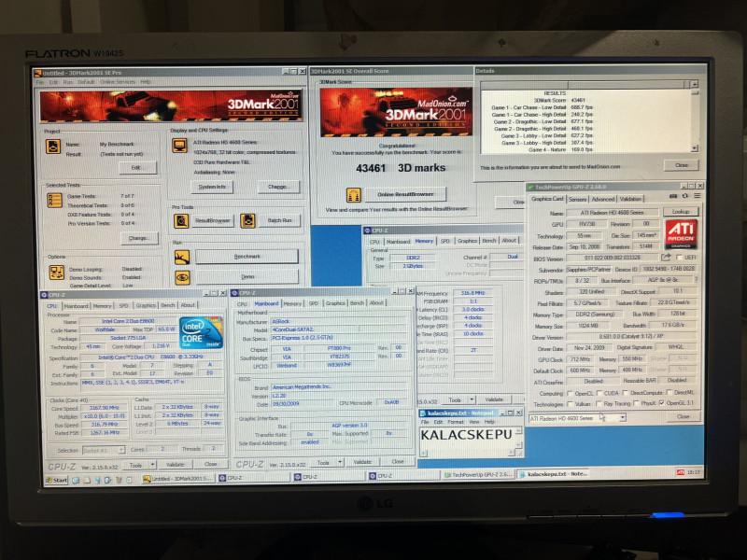
Task: Click the Benchmark button in 3DMark2001
Action: point(247,257)
